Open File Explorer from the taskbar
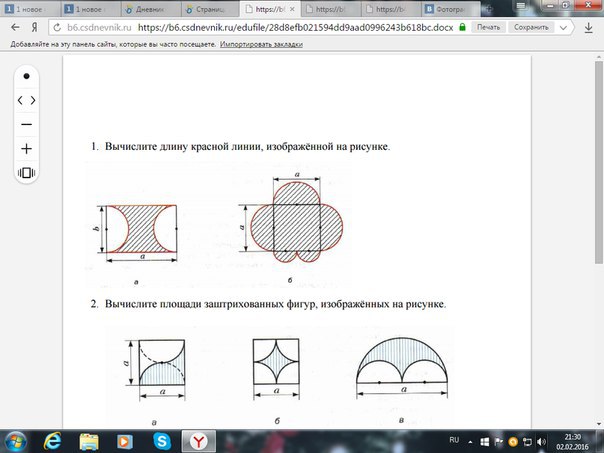Viewport: 604px width, 453px height. tap(89, 441)
